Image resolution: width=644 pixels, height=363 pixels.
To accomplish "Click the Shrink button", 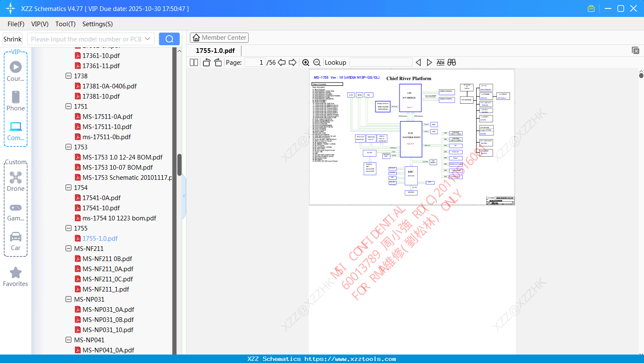I will click(13, 39).
